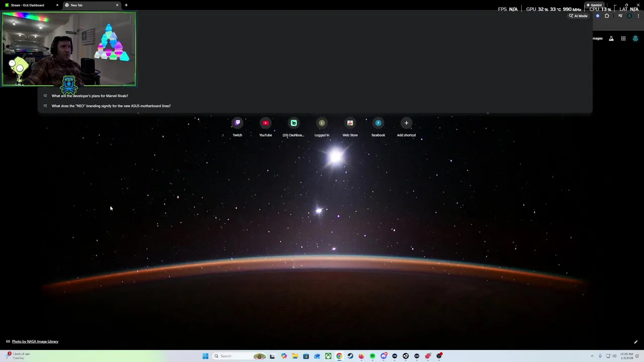Open the Google apps grid
Image resolution: width=644 pixels, height=362 pixels.
point(623,38)
